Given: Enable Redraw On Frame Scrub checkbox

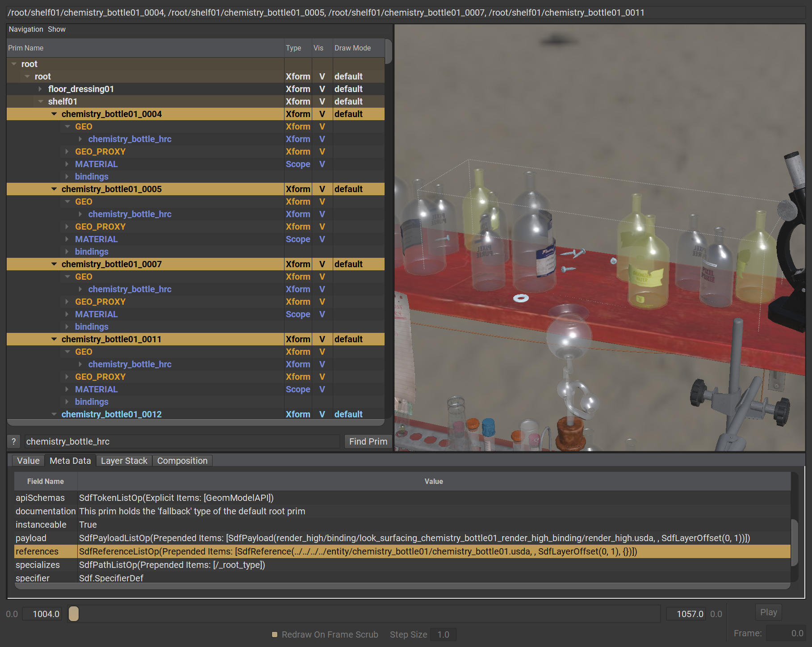Looking at the screenshot, I should [275, 634].
